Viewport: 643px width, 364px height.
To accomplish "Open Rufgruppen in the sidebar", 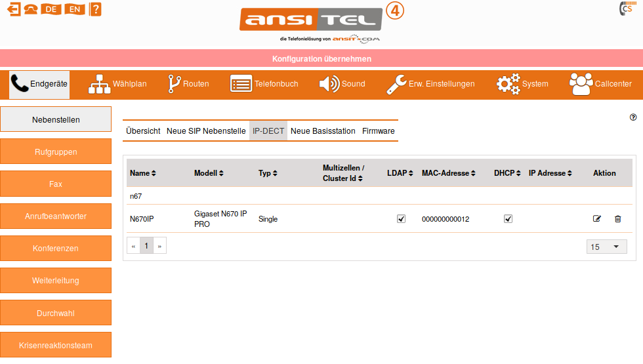I will (56, 152).
